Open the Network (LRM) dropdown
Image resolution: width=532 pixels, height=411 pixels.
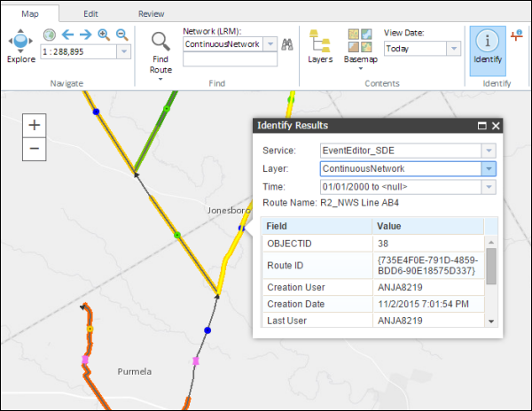[x=270, y=44]
